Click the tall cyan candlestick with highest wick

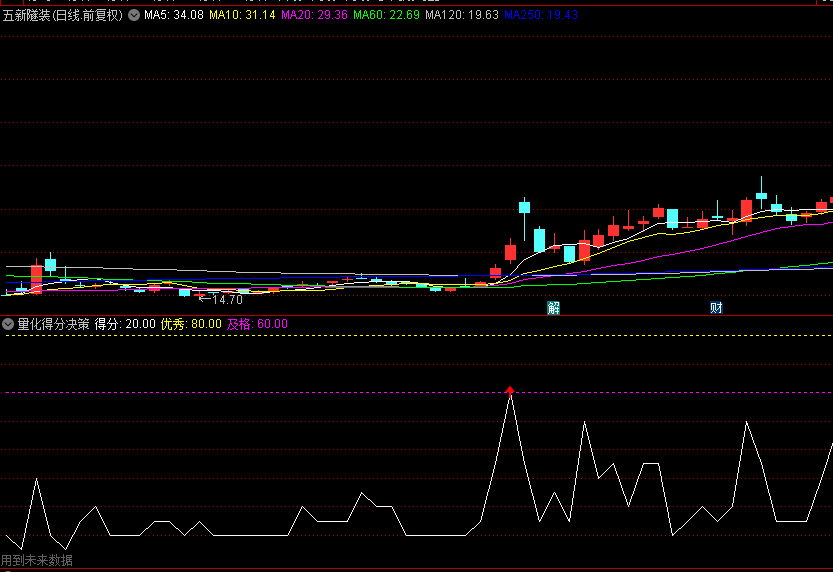(761, 195)
